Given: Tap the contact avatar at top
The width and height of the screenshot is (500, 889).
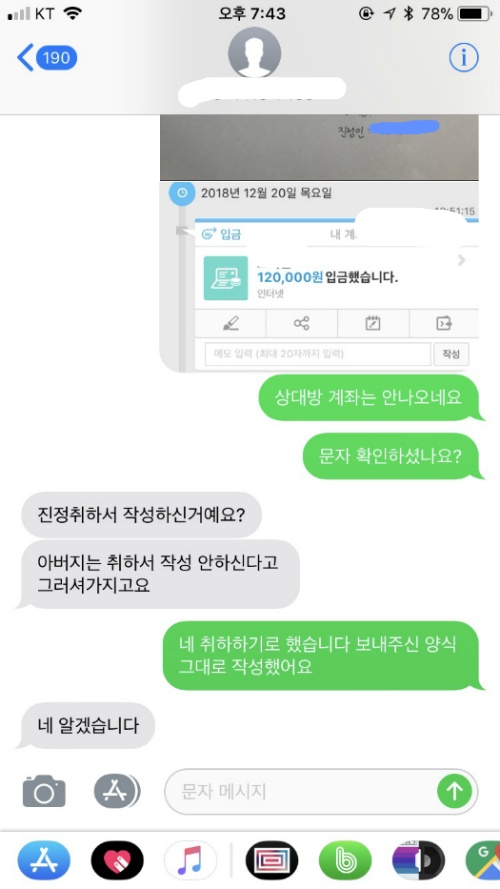Looking at the screenshot, I should (254, 53).
